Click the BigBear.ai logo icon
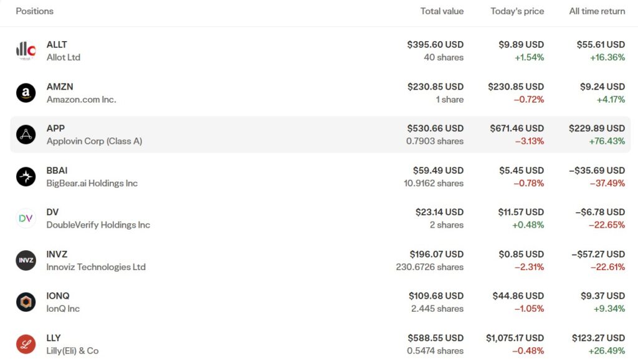Viewport: 638px width, 364px height. [26, 176]
